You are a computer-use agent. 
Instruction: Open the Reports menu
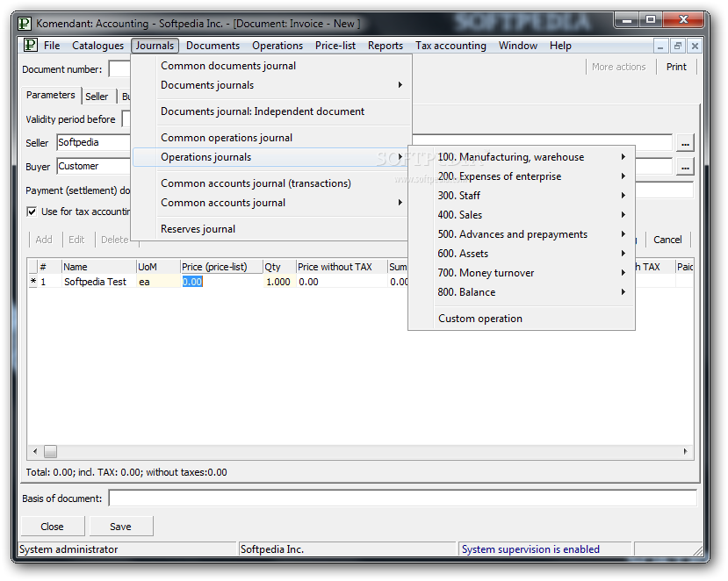click(x=386, y=46)
